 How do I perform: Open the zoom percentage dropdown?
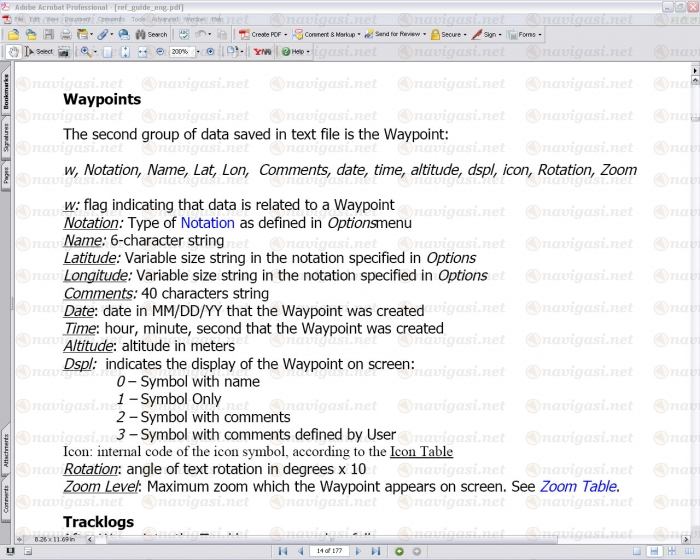click(196, 51)
